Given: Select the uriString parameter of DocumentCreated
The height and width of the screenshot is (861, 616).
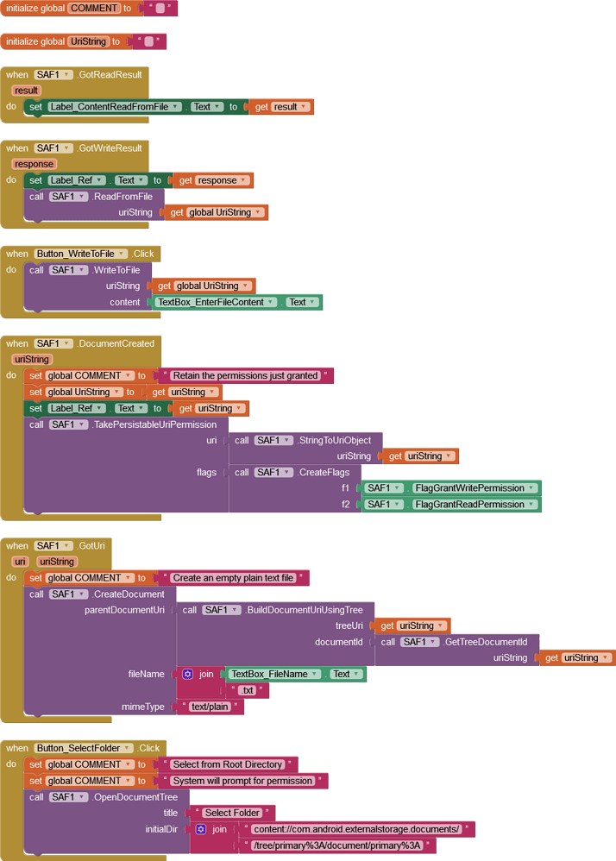Looking at the screenshot, I should [32, 360].
